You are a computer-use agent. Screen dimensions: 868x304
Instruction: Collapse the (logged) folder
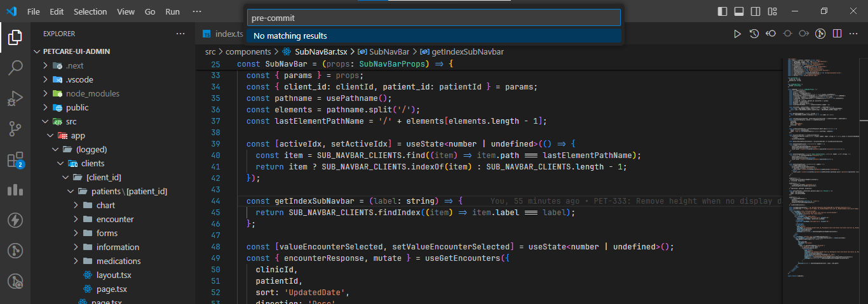pos(55,149)
